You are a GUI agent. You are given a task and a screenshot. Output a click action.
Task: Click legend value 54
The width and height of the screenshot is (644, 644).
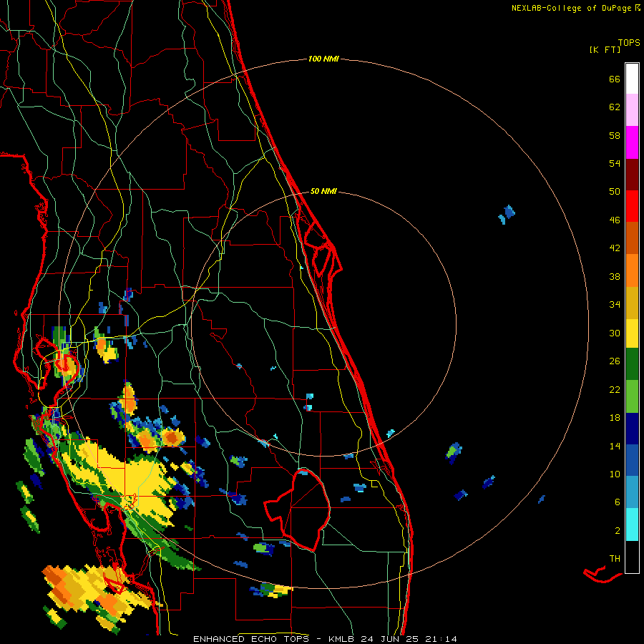[615, 163]
